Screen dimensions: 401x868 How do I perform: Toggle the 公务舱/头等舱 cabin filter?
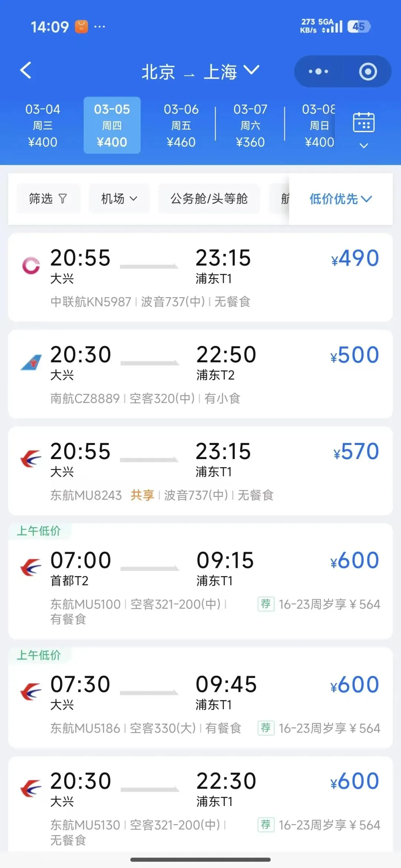pyautogui.click(x=209, y=199)
